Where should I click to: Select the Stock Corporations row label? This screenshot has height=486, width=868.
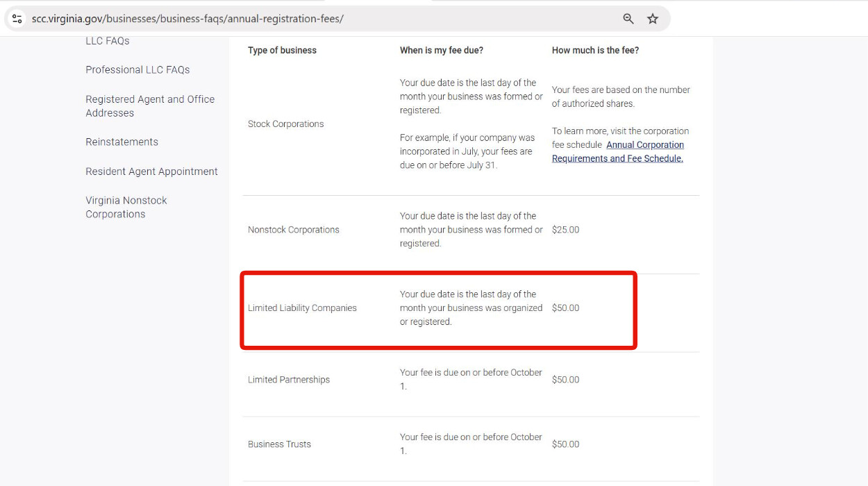(x=285, y=124)
